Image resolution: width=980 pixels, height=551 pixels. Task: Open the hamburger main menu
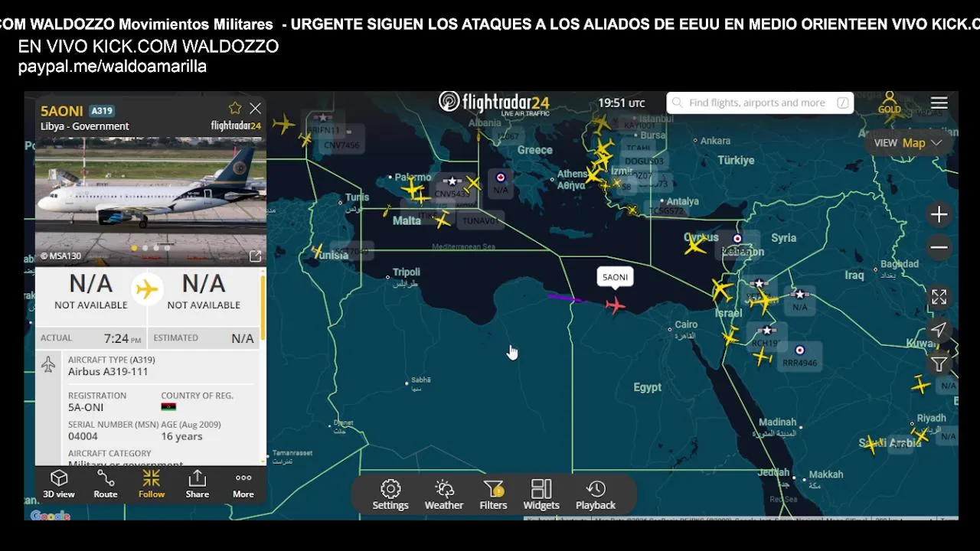coord(939,103)
